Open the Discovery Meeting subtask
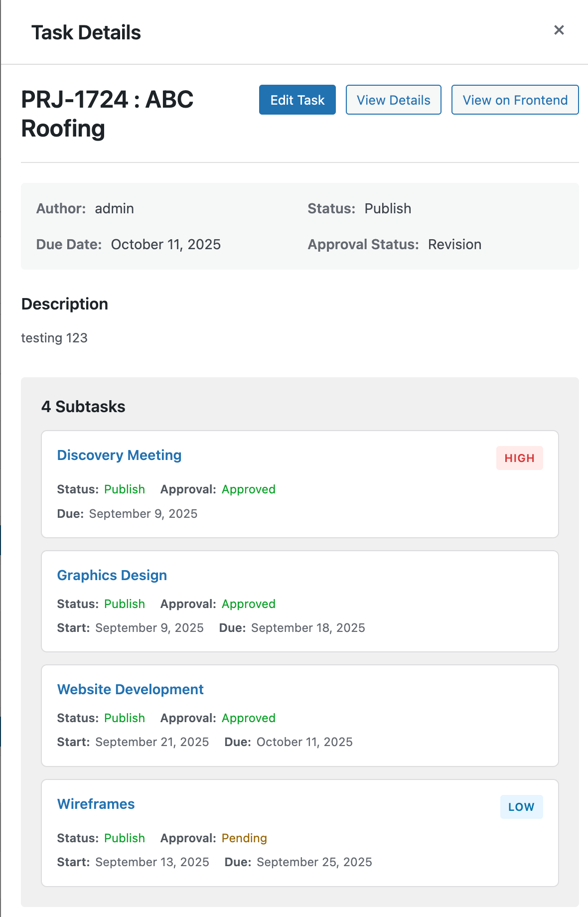588x917 pixels. pos(119,455)
